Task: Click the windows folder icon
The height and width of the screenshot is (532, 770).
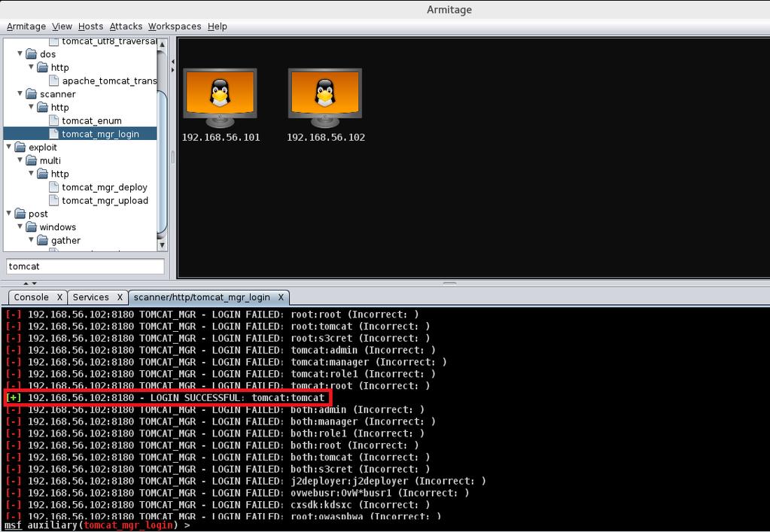Action: (32, 226)
